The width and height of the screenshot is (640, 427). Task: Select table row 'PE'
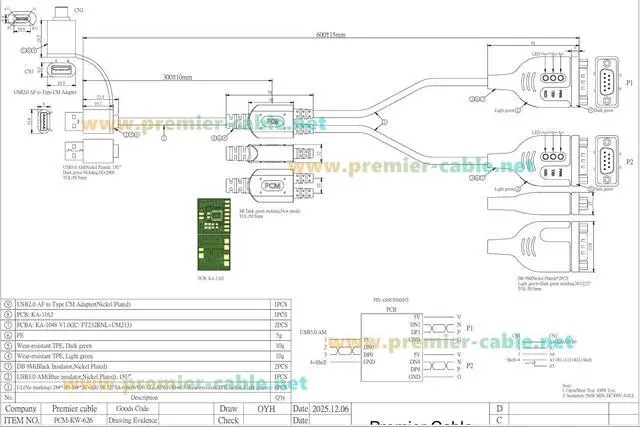coord(146,335)
